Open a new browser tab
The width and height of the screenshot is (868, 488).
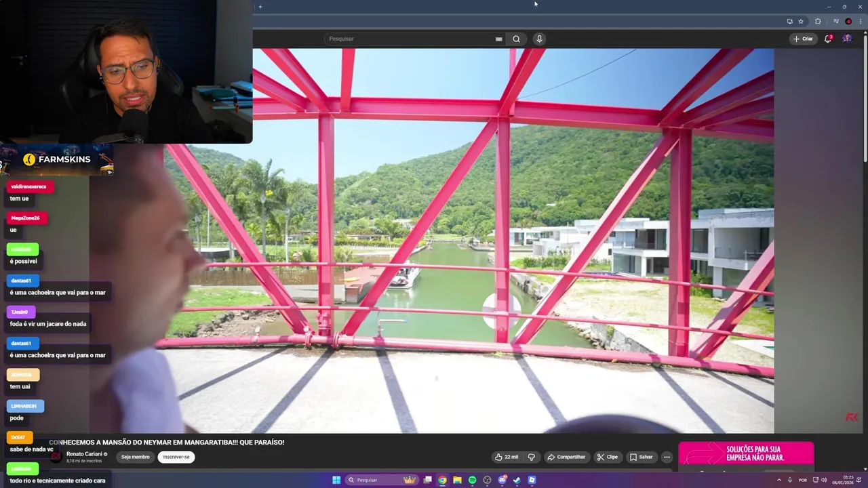(260, 7)
